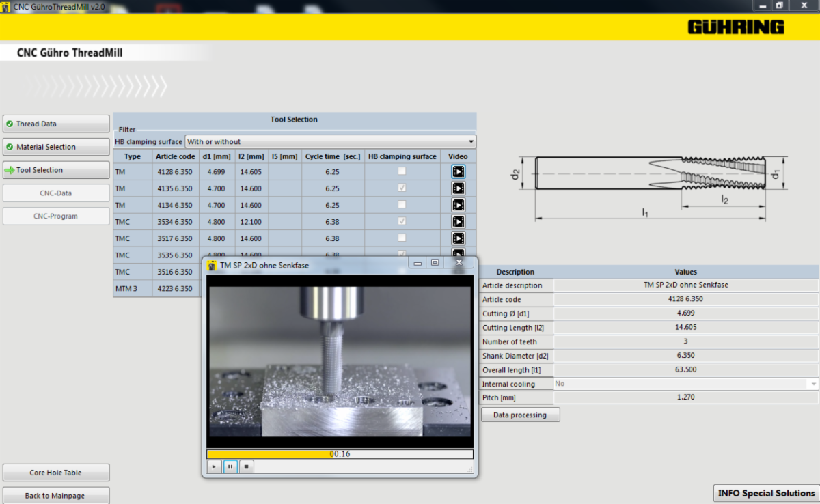Go to the Thread Data step
The height and width of the screenshot is (504, 820).
56,124
